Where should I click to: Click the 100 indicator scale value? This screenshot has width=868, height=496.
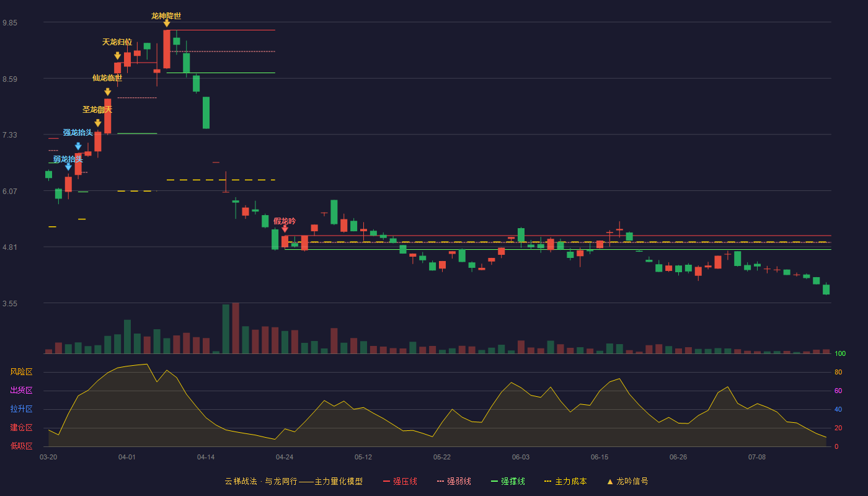(840, 354)
